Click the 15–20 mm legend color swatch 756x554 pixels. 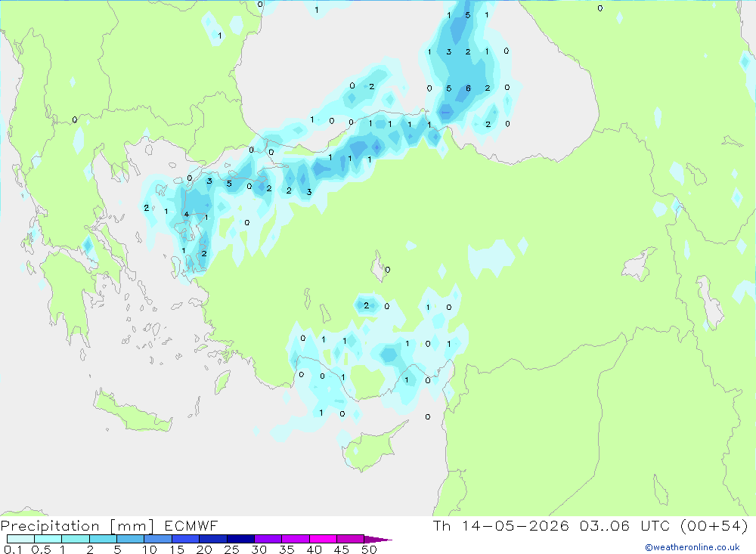coord(185,539)
